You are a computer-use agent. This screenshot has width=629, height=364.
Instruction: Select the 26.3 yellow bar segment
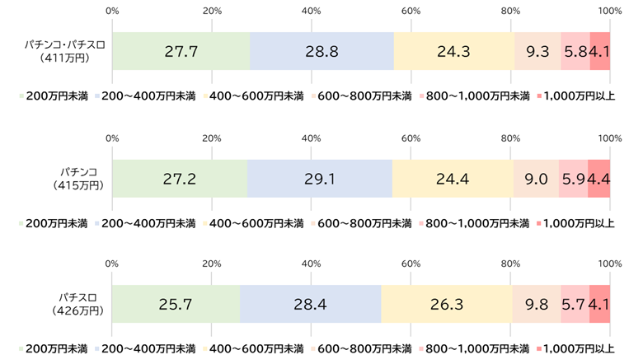tap(446, 305)
